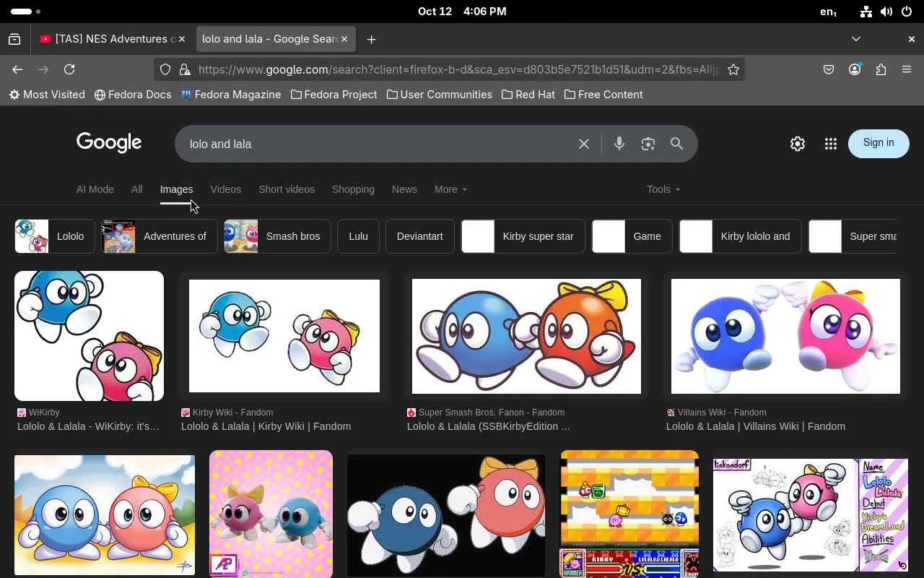Open the Super Smash Bros. Fanon image thumbnail
Screen dimensions: 924x578
click(526, 336)
